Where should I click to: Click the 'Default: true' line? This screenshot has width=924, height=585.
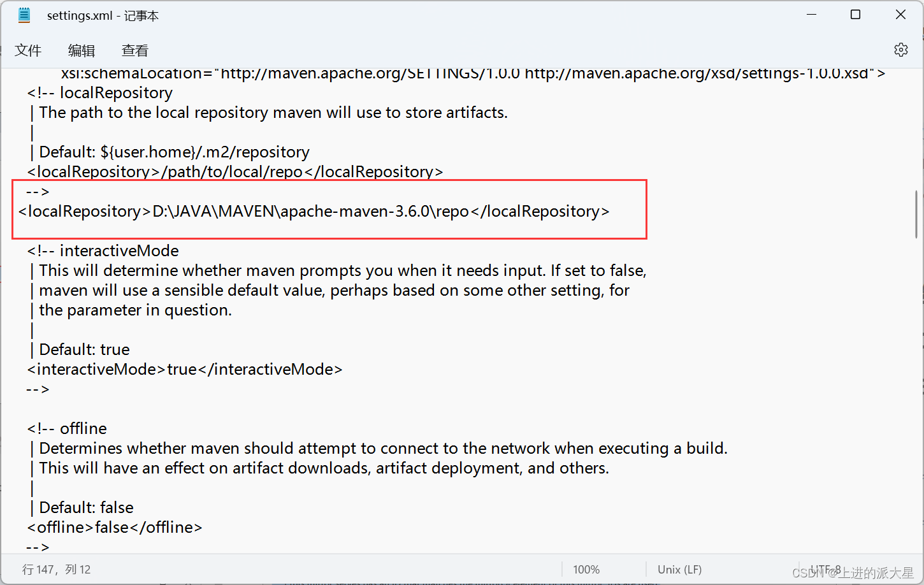[x=79, y=350]
